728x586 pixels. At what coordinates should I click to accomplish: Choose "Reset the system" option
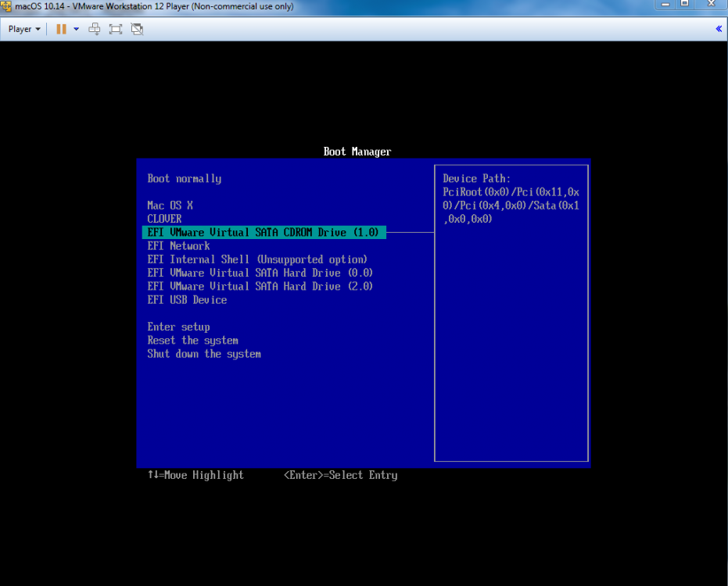[x=192, y=341]
